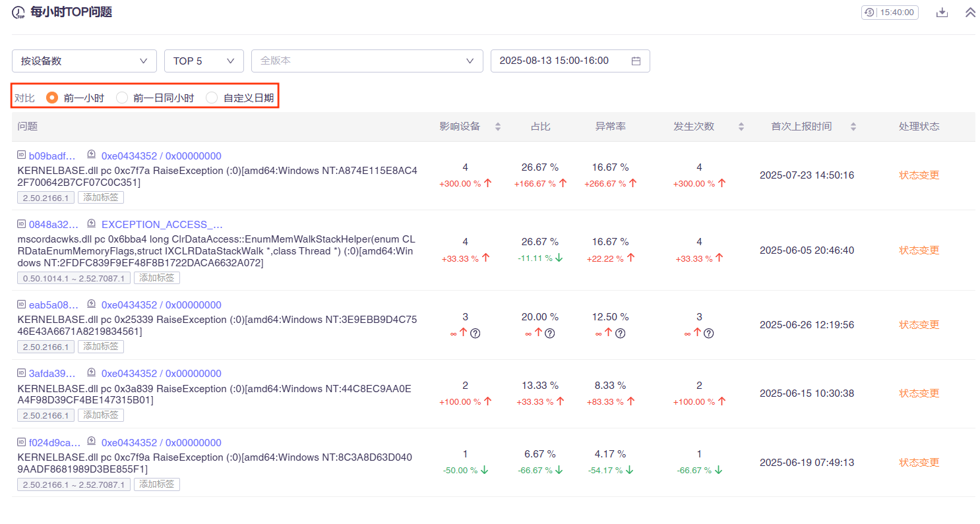Click the 15:40:00 history time badge
Screen dimensions: 980x524
(x=890, y=13)
